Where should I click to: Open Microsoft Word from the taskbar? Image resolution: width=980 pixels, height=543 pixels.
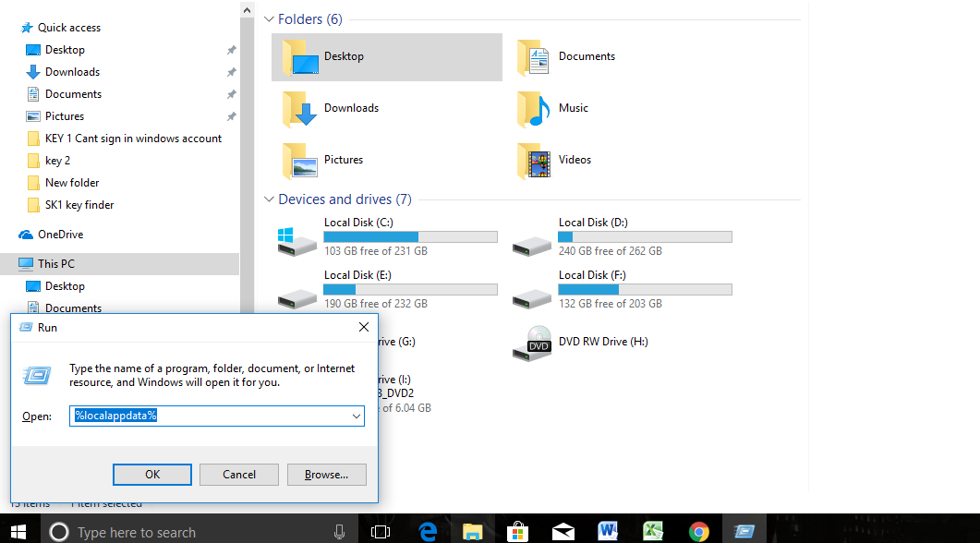click(x=607, y=530)
